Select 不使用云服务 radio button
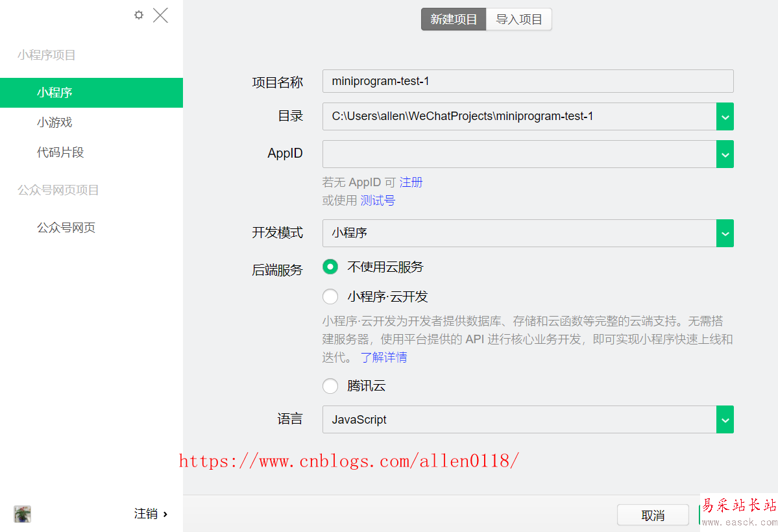This screenshot has height=532, width=778. pyautogui.click(x=330, y=267)
